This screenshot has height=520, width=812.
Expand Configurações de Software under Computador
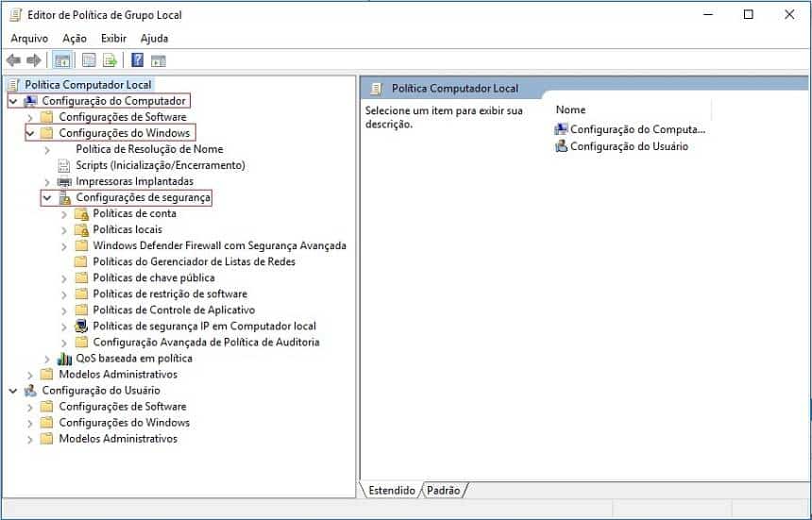(30, 117)
